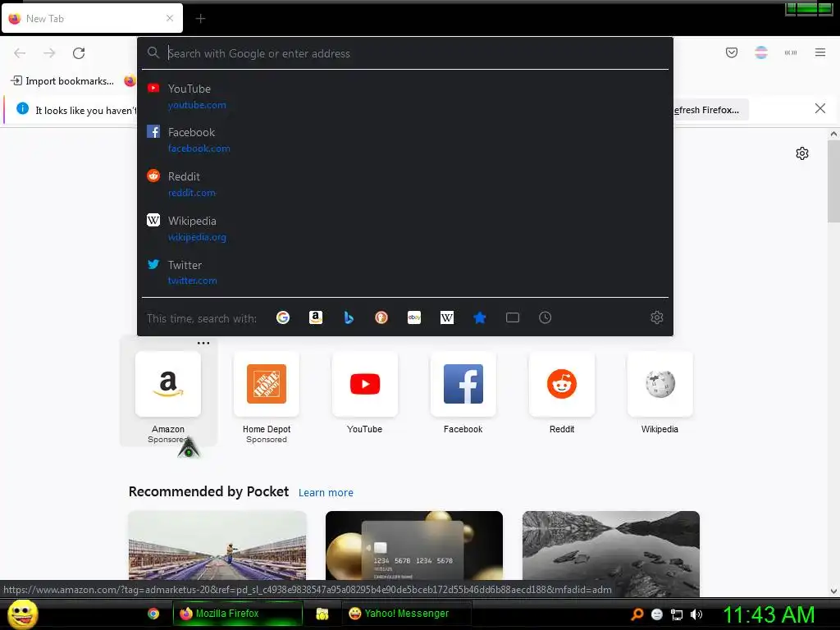Open the YouTube shortcut tile
Viewport: 840px width, 630px height.
pyautogui.click(x=365, y=384)
